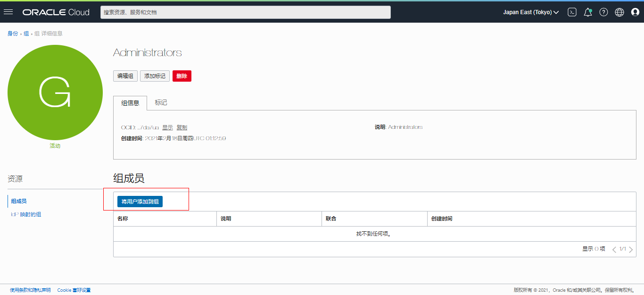
Task: Focus the search resources input field
Action: 245,12
